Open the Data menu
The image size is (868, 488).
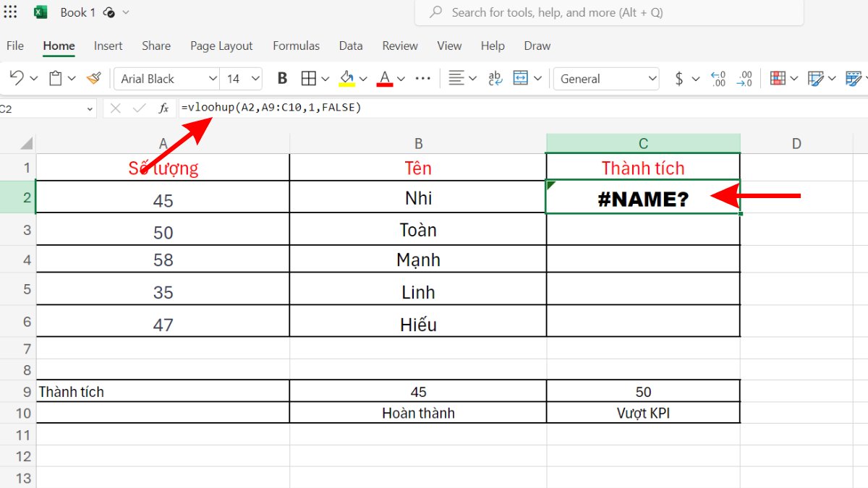[x=350, y=46]
